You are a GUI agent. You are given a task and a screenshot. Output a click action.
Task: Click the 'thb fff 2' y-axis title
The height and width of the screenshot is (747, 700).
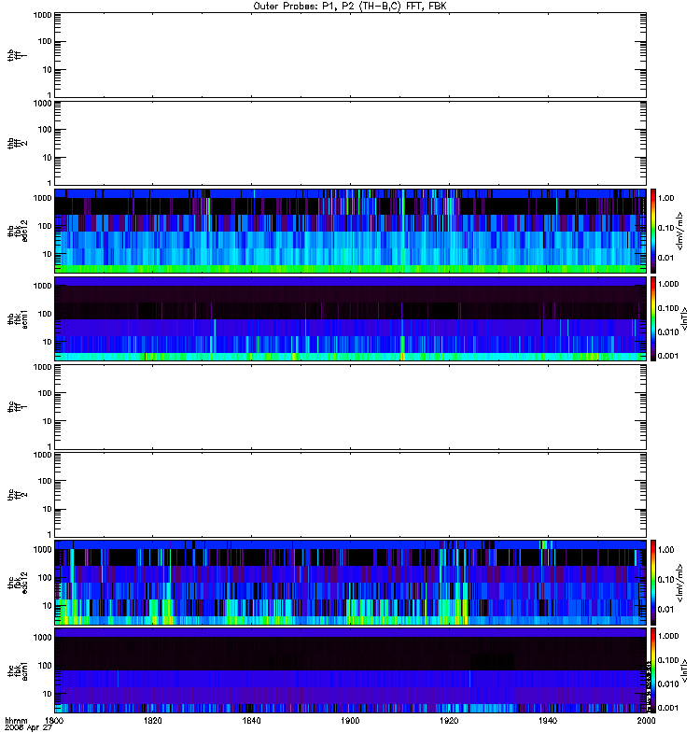pos(17,143)
